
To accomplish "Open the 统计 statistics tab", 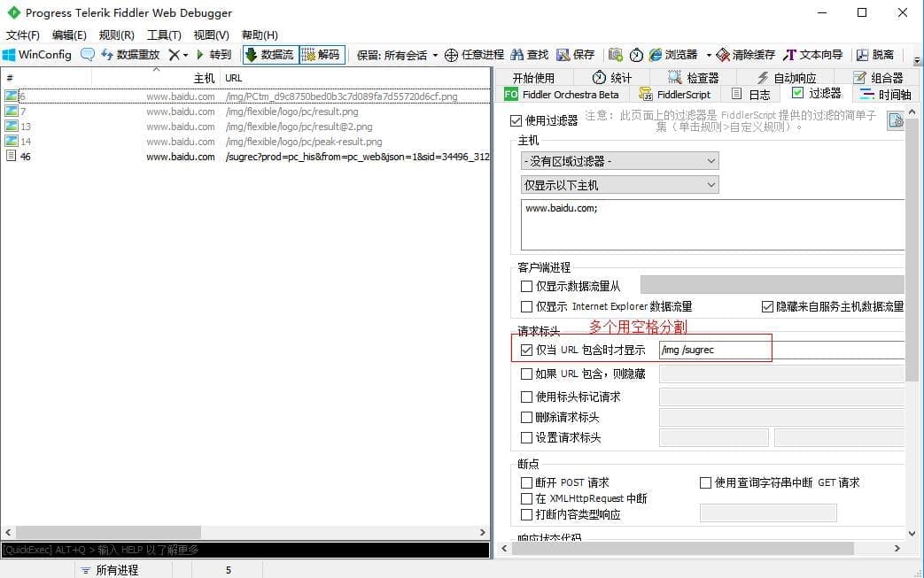I will pyautogui.click(x=611, y=77).
